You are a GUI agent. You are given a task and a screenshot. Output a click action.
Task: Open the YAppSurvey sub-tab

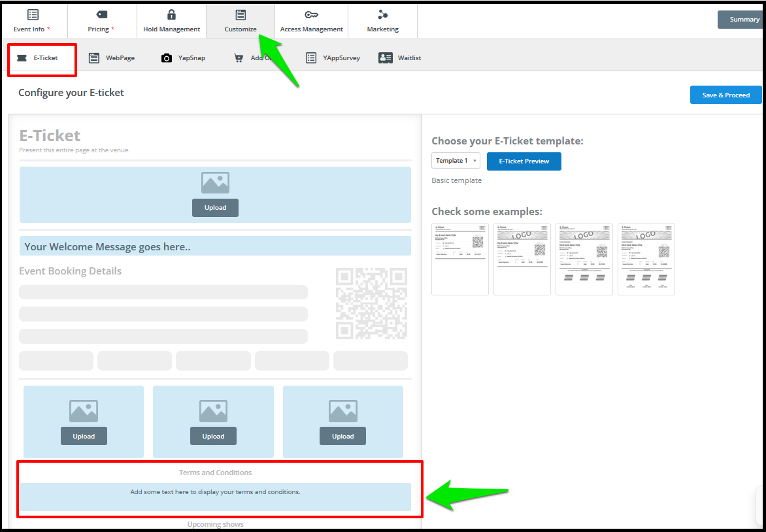point(333,58)
